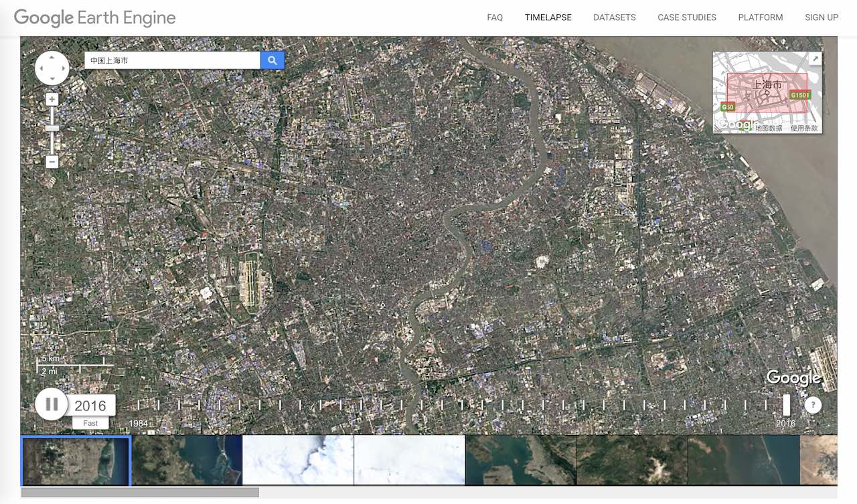Toggle the Fast playback speed button

point(90,423)
